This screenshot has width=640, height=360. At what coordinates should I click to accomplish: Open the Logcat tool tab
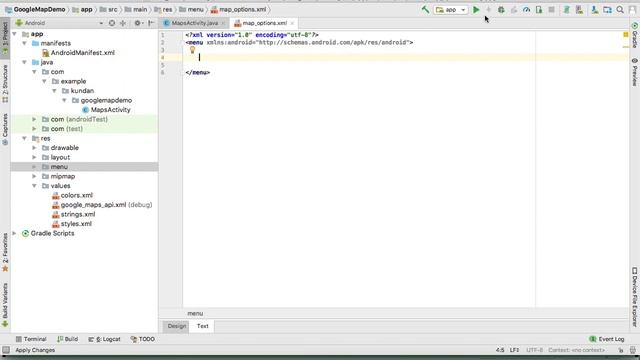pyautogui.click(x=104, y=339)
